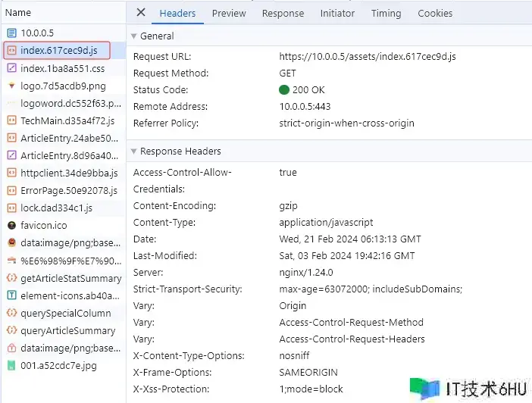Screen dimensions: 532x403
Task: Click the Request URL value
Action: [x=367, y=57]
